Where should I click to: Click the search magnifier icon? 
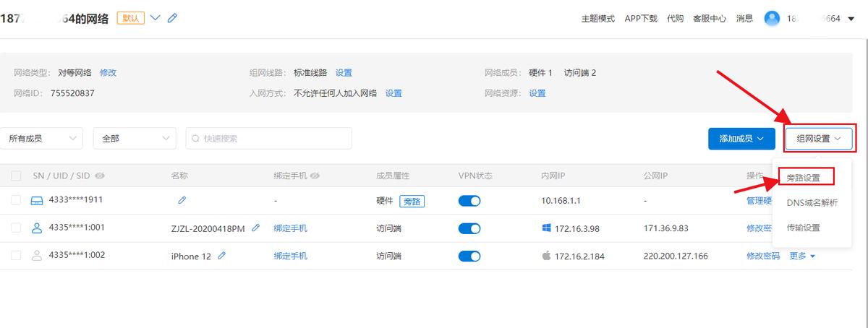(x=196, y=139)
